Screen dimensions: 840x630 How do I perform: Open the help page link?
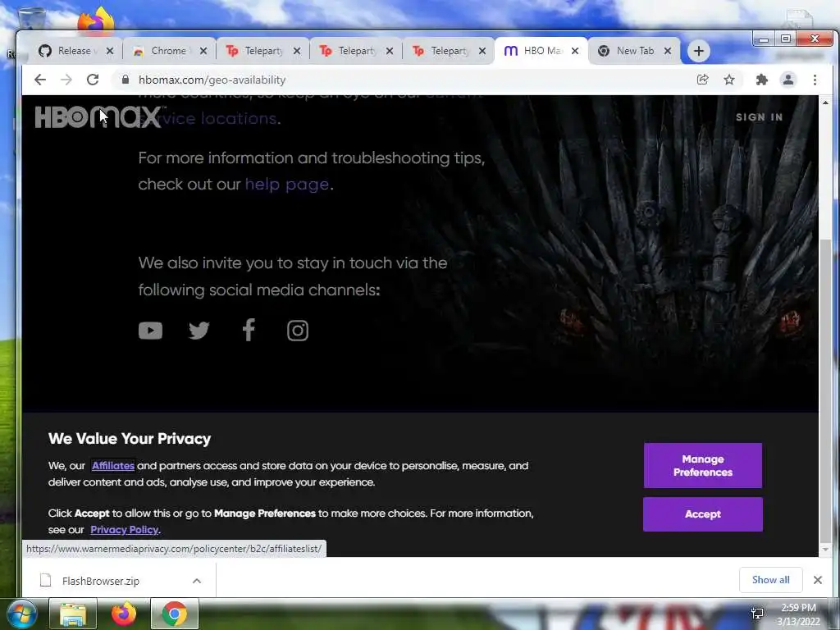click(286, 185)
